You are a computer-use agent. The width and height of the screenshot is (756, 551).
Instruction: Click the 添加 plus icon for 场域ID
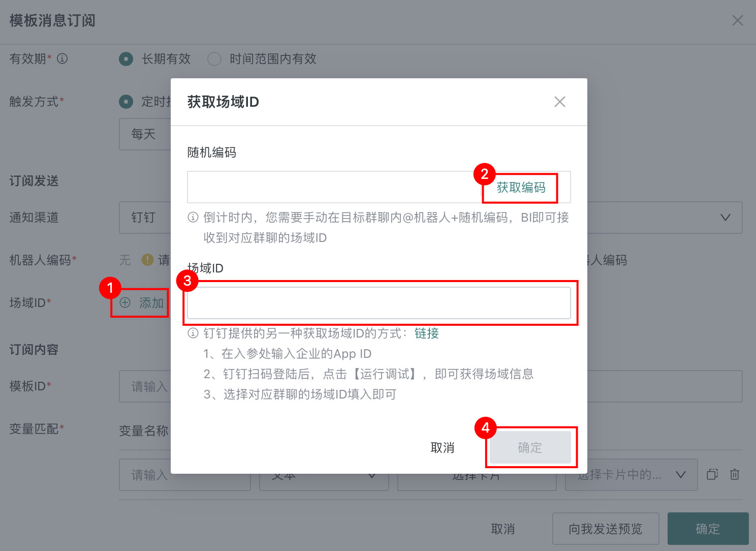125,302
